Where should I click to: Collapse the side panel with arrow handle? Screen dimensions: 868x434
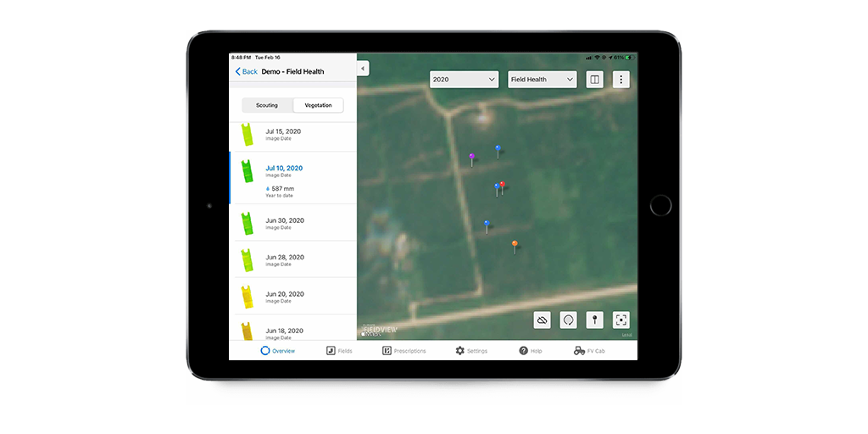click(x=363, y=69)
